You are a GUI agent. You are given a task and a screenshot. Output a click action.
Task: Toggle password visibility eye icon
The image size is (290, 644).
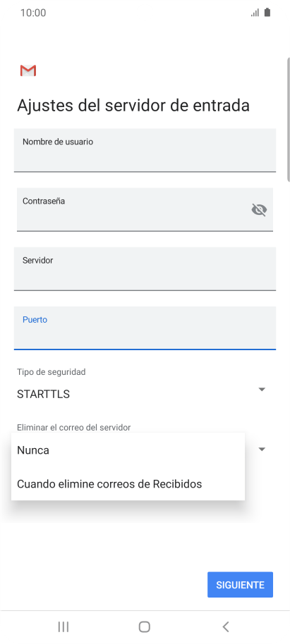tap(259, 210)
